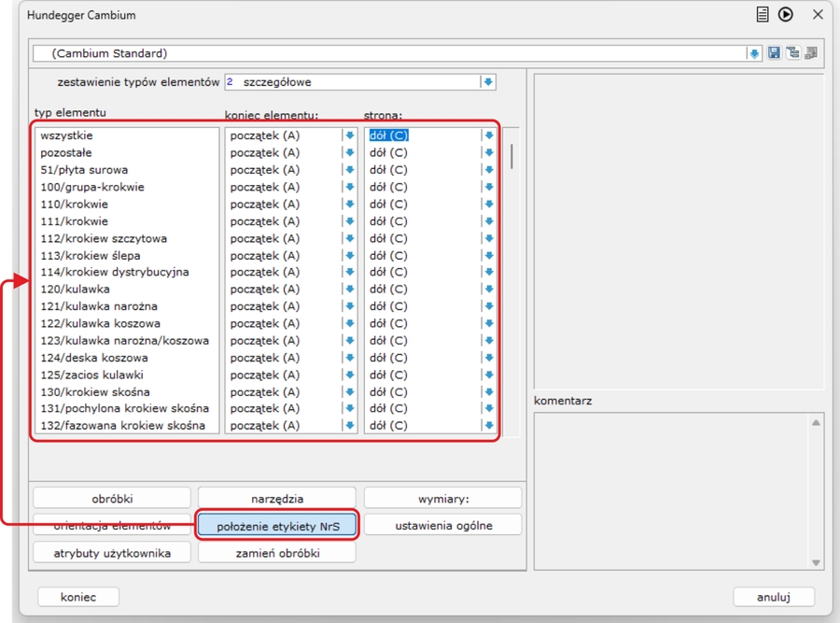Click the tree structure icon beside save

click(x=792, y=53)
